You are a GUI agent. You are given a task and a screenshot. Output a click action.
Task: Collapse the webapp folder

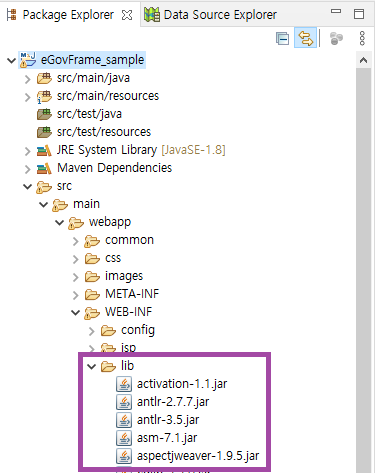click(59, 222)
